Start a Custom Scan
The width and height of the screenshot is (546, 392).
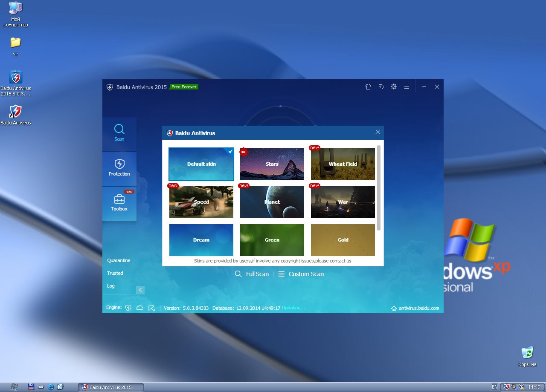301,274
